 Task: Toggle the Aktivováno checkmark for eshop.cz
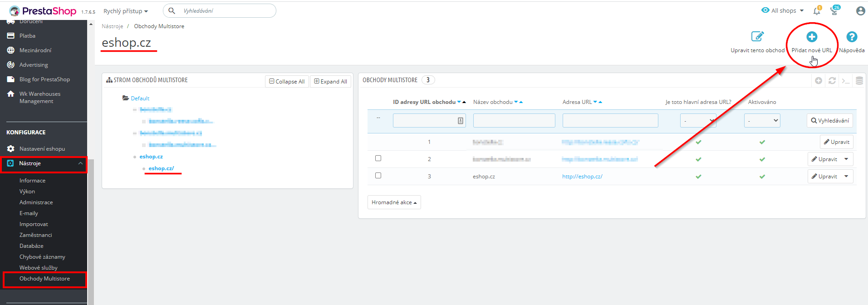pos(762,177)
